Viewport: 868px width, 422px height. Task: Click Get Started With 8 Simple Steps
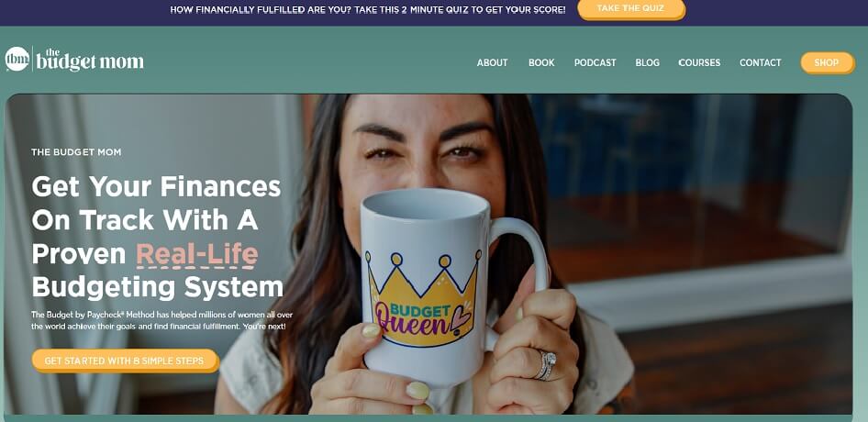tap(125, 361)
